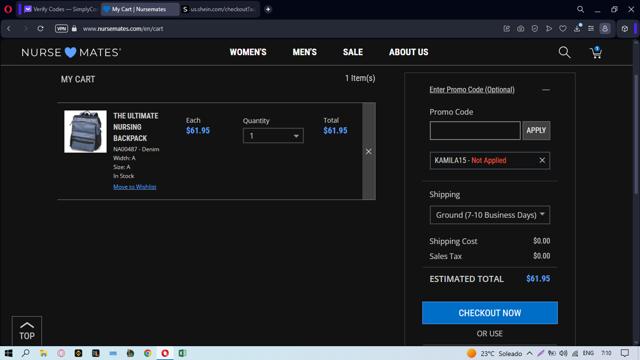This screenshot has height=360, width=640.
Task: Open the shopping cart icon
Action: [596, 52]
